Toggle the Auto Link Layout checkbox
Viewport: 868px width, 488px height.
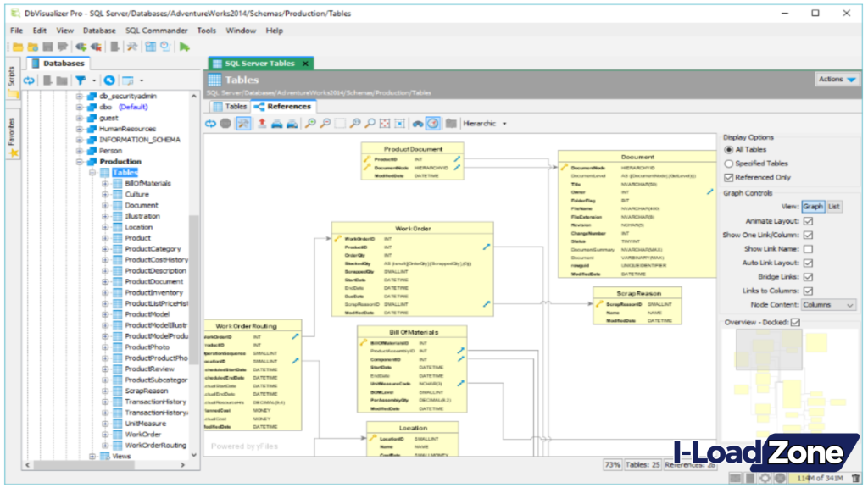808,263
